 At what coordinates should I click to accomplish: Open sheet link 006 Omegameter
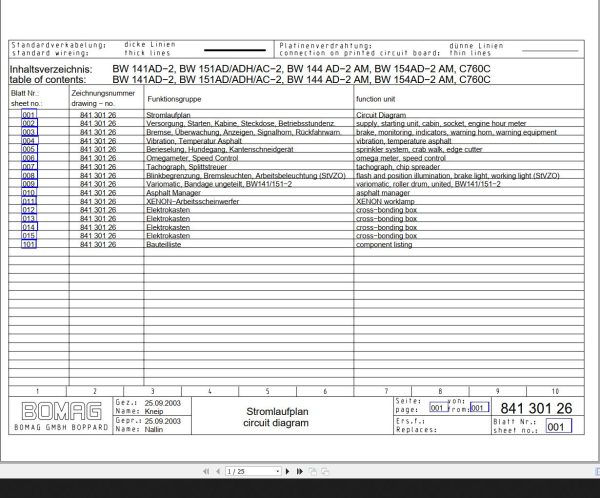click(29, 158)
